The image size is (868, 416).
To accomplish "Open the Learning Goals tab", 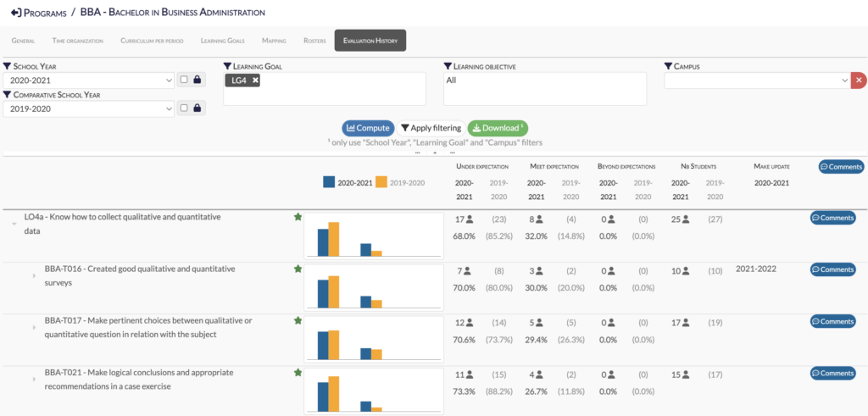I will (x=225, y=41).
